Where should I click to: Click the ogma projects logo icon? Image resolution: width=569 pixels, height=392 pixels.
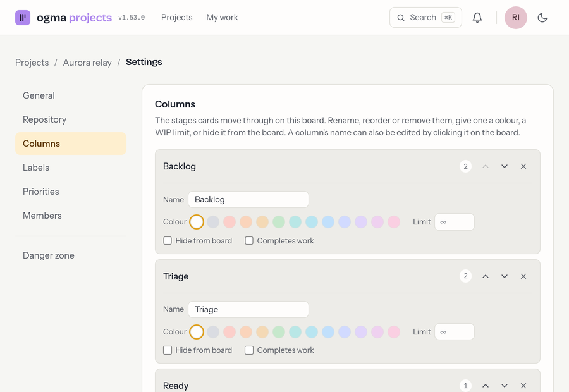click(x=23, y=18)
